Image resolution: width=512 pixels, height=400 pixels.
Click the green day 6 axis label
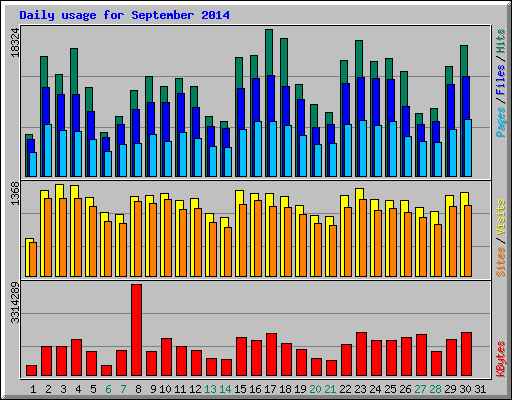click(x=108, y=389)
